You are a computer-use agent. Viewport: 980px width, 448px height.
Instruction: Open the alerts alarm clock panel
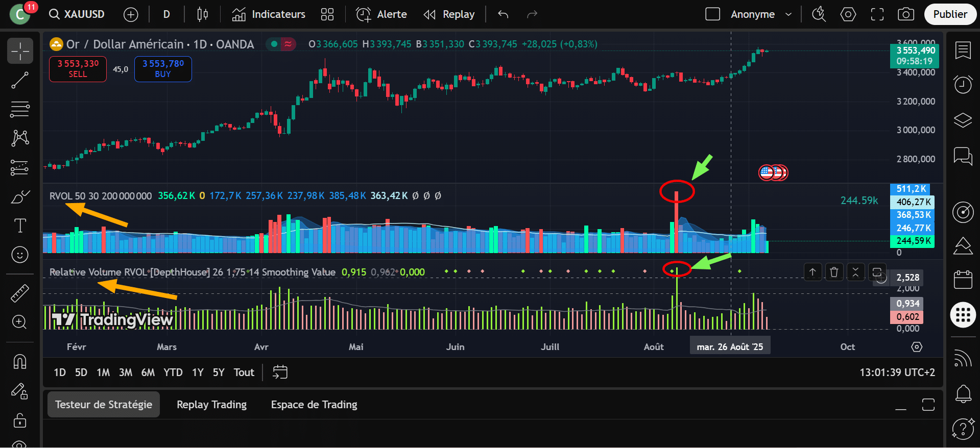963,84
